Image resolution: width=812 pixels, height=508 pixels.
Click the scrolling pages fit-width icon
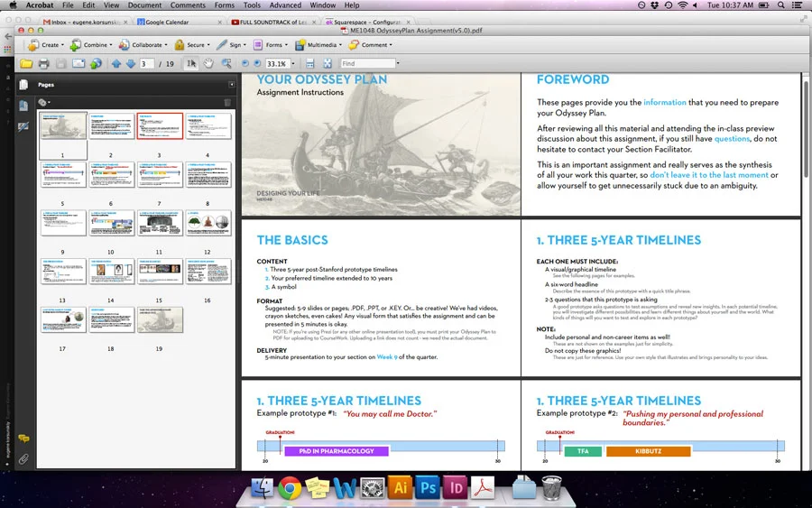309,64
